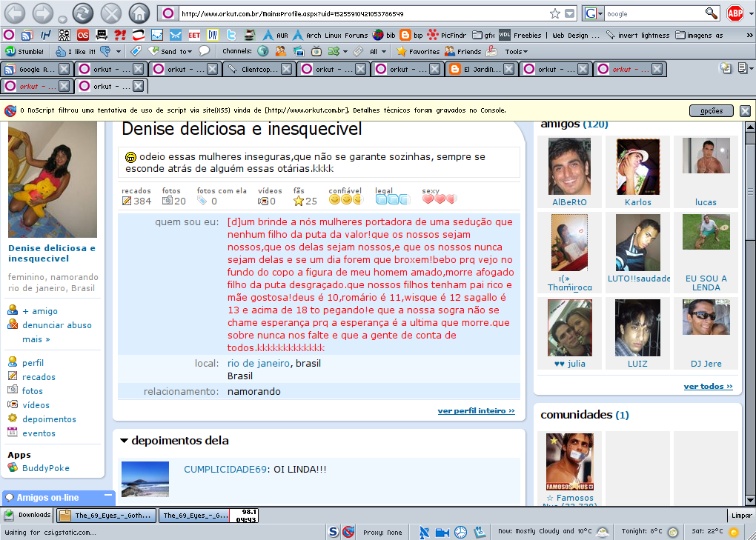Image resolution: width=756 pixels, height=540 pixels.
Task: Open the eventos sidebar item
Action: (x=39, y=433)
